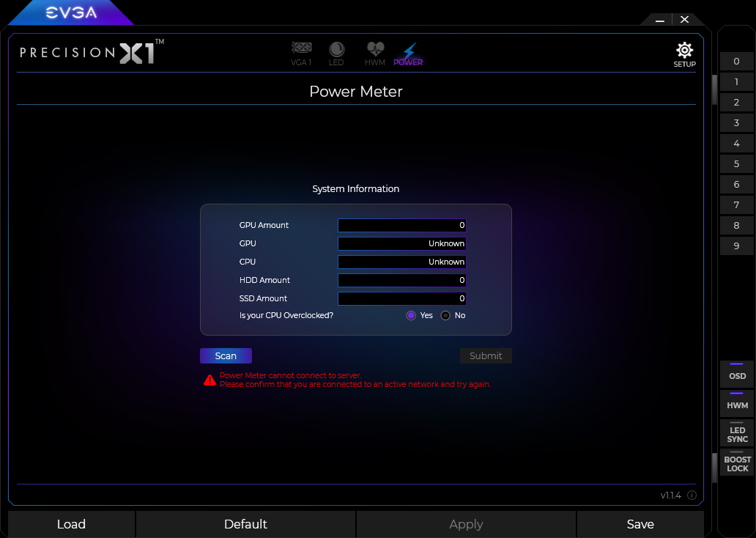Select profile slot 7

tap(736, 205)
